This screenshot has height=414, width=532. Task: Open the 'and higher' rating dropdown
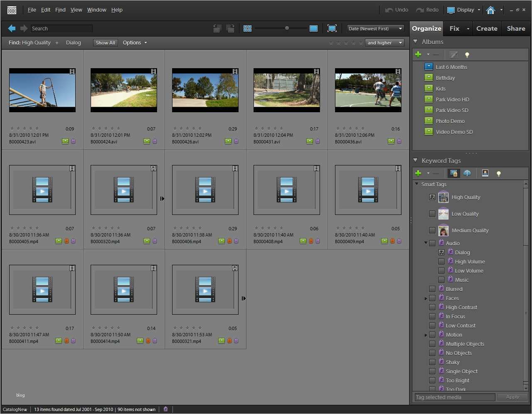point(384,42)
